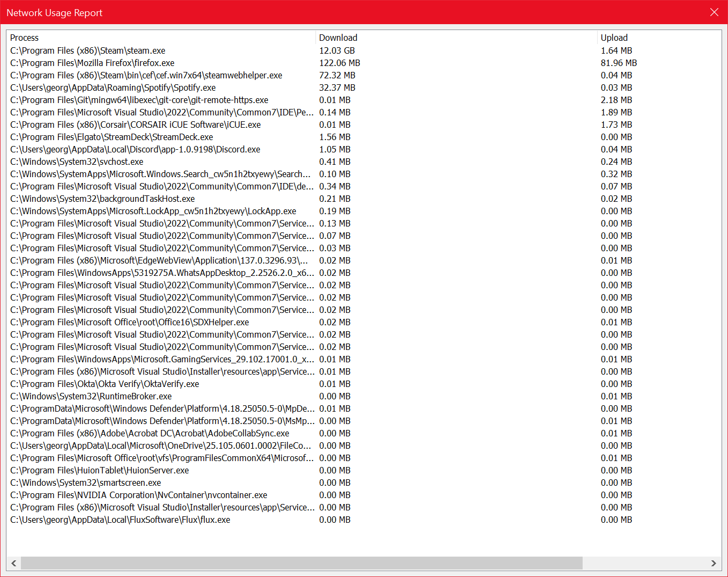Select the Microsoft.GamingServices process row

click(x=364, y=359)
